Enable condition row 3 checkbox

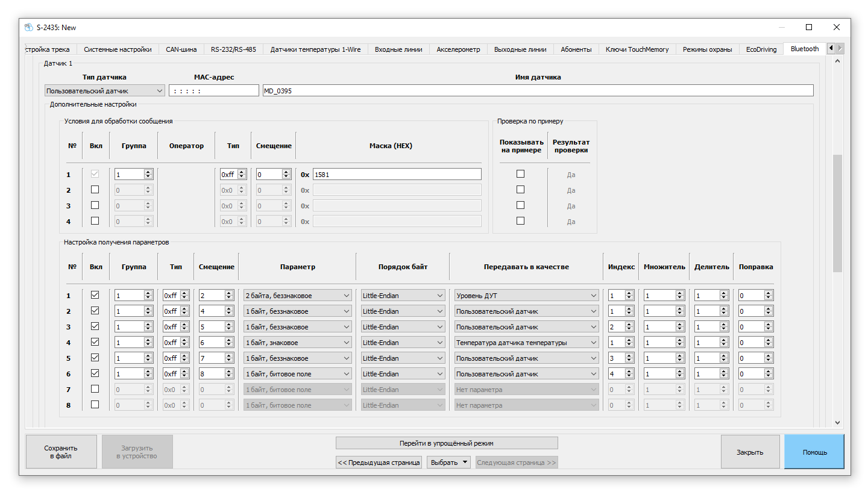[x=95, y=205]
